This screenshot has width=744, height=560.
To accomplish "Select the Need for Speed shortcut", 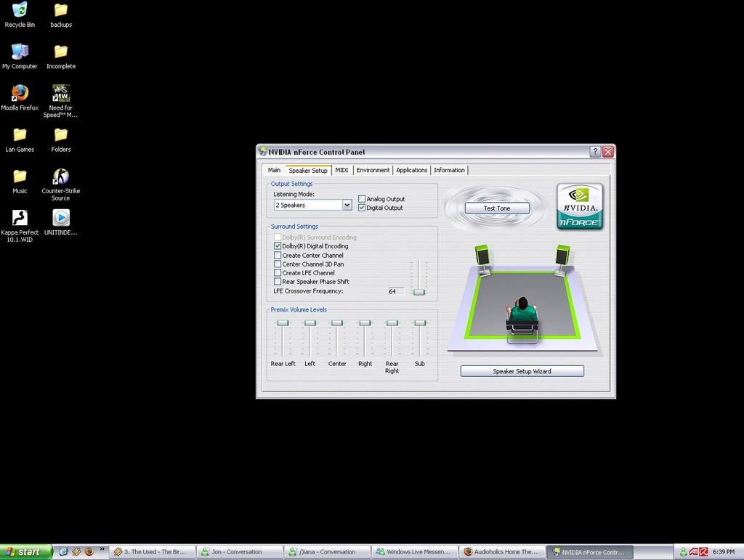I will point(61,100).
